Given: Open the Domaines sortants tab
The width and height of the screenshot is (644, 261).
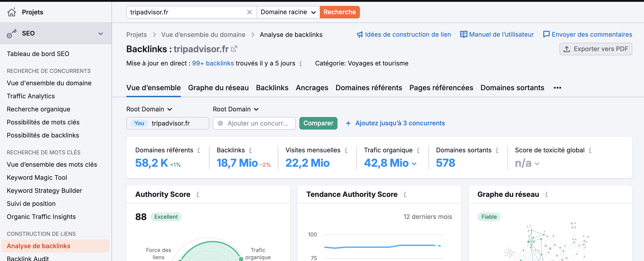Looking at the screenshot, I should click(512, 88).
